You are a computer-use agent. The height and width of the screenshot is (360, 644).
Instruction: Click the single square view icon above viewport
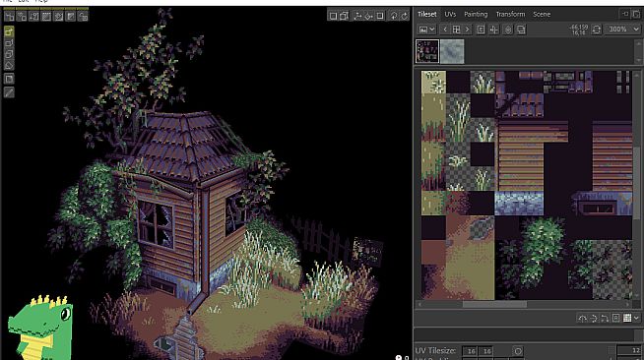(x=333, y=16)
